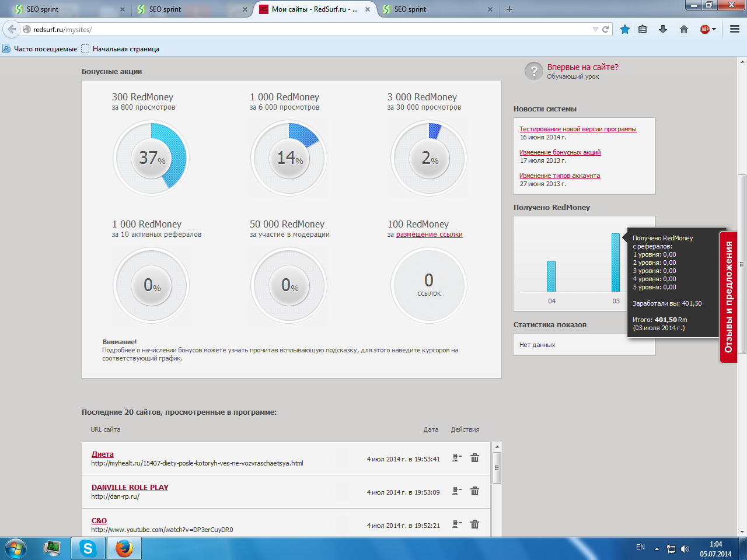This screenshot has width=747, height=560.
Task: Bookmark this page with the blue star
Action: coord(625,29)
